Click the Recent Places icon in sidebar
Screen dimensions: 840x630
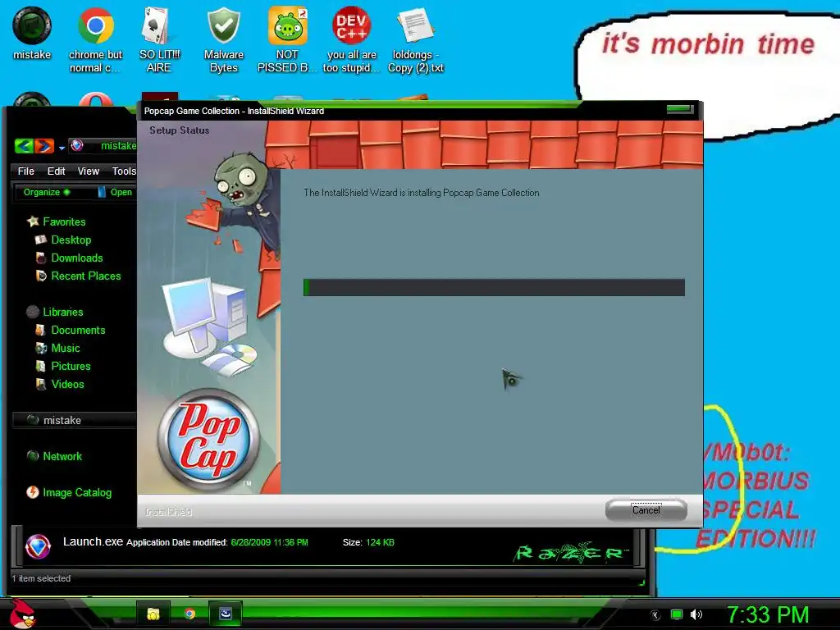(41, 276)
